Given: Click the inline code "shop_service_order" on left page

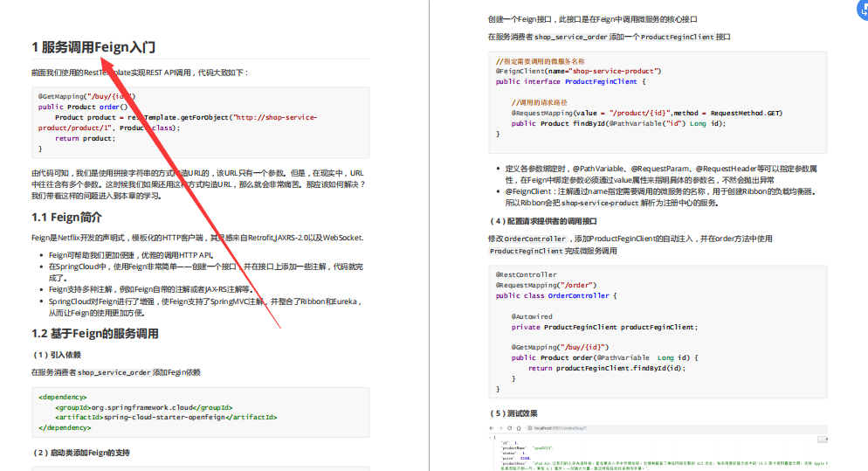Looking at the screenshot, I should (x=114, y=372).
